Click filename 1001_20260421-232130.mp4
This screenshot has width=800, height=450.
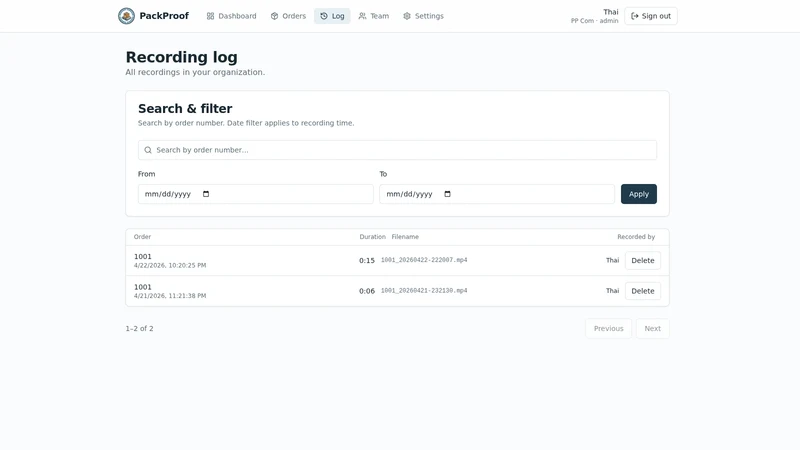click(x=424, y=291)
